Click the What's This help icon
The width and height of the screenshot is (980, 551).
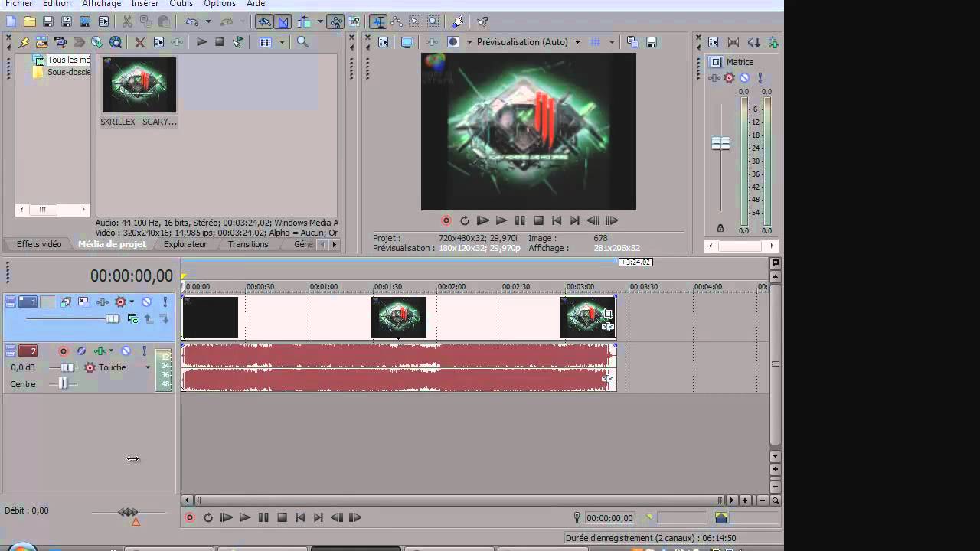(483, 21)
